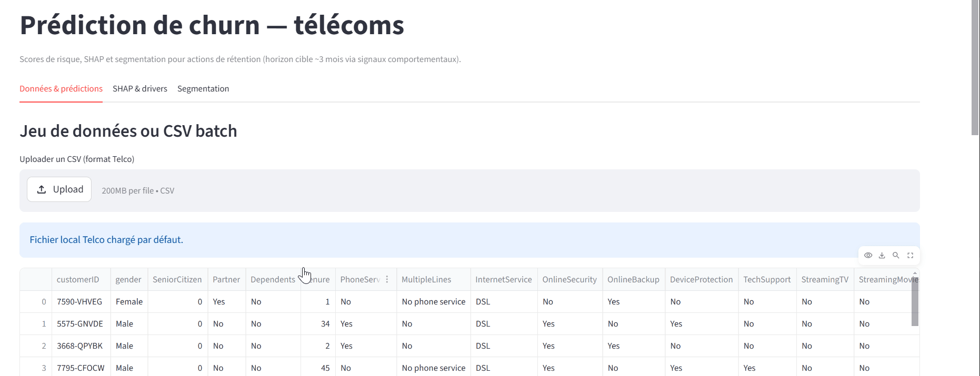Select cell with customer ID 7590-VHVEG
Screen dimensions: 980x376
79,302
